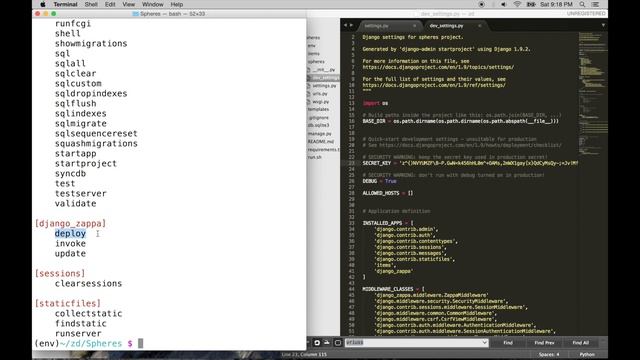
Task: Close the dev_settings.py tab
Action: pyautogui.click(x=480, y=26)
